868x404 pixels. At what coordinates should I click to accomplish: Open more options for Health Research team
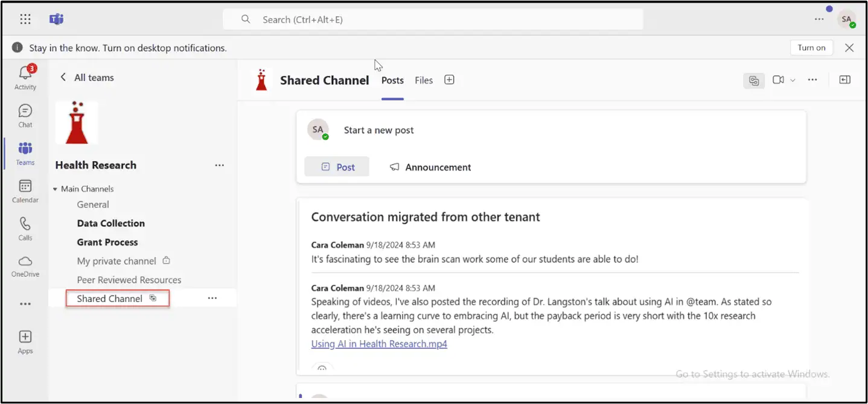219,165
